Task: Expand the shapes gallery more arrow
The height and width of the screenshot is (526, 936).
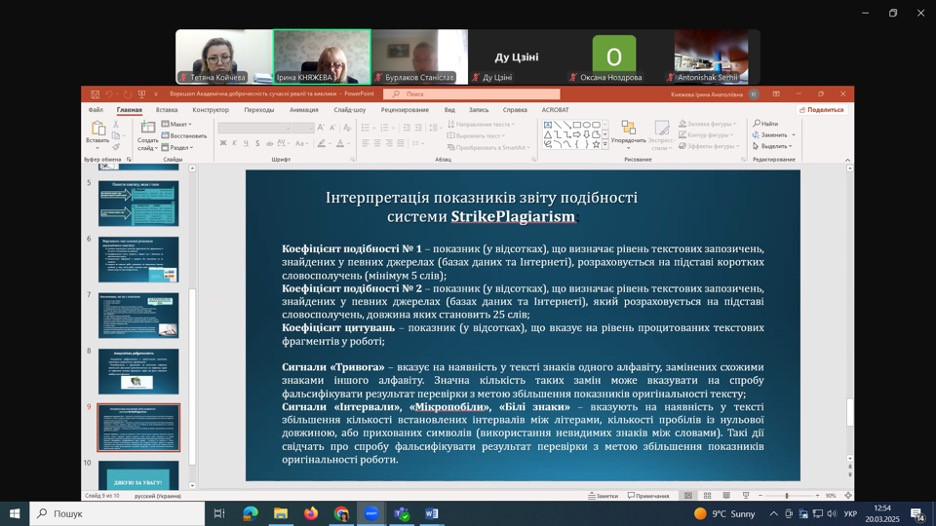Action: click(605, 144)
